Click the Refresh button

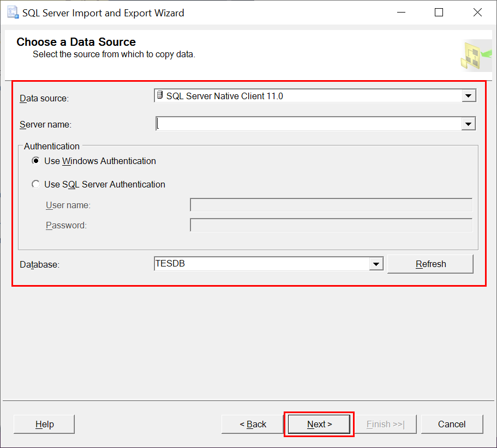(430, 264)
